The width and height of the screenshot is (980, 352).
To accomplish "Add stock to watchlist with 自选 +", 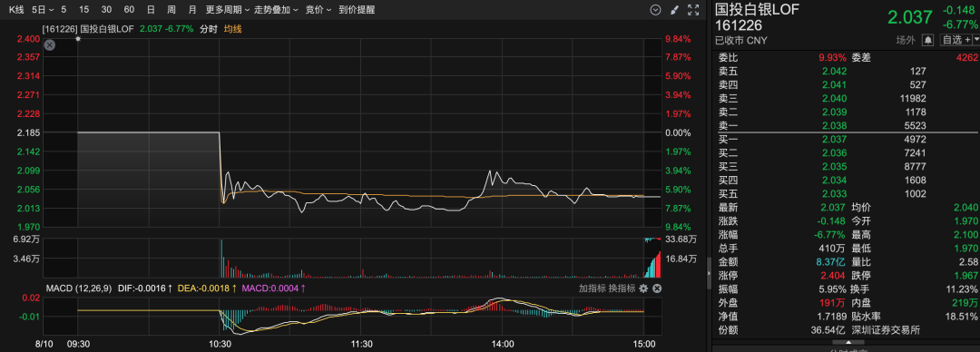I will [955, 39].
